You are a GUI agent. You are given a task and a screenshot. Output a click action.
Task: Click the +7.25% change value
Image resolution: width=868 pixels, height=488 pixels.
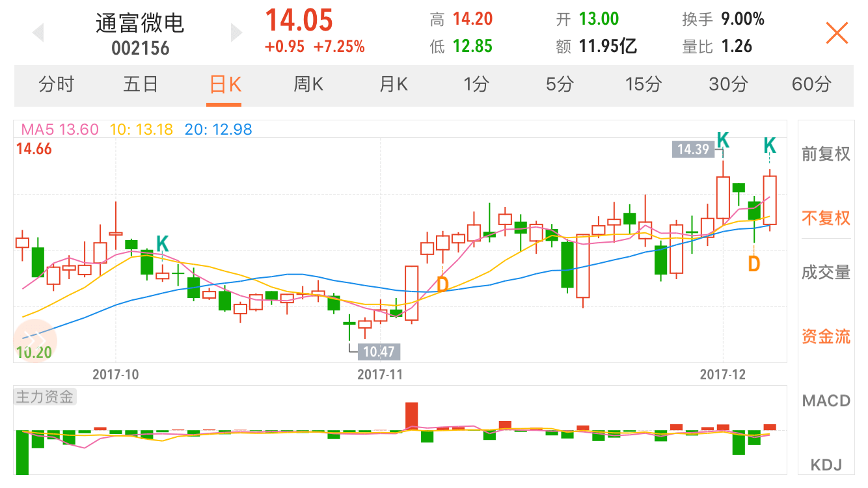[339, 47]
